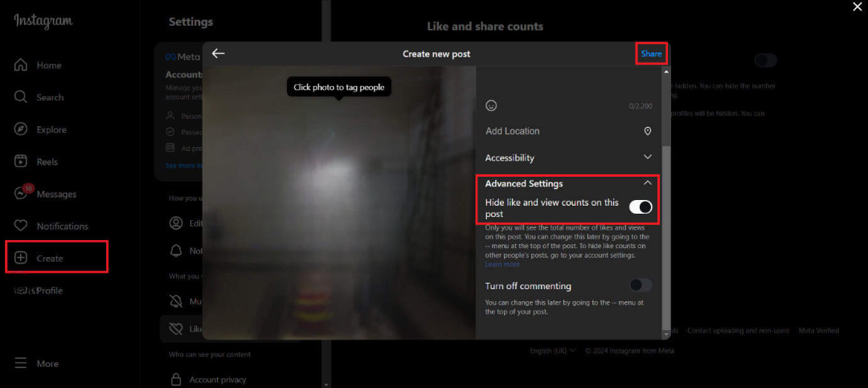
Task: Click the Create plus icon
Action: click(x=20, y=258)
